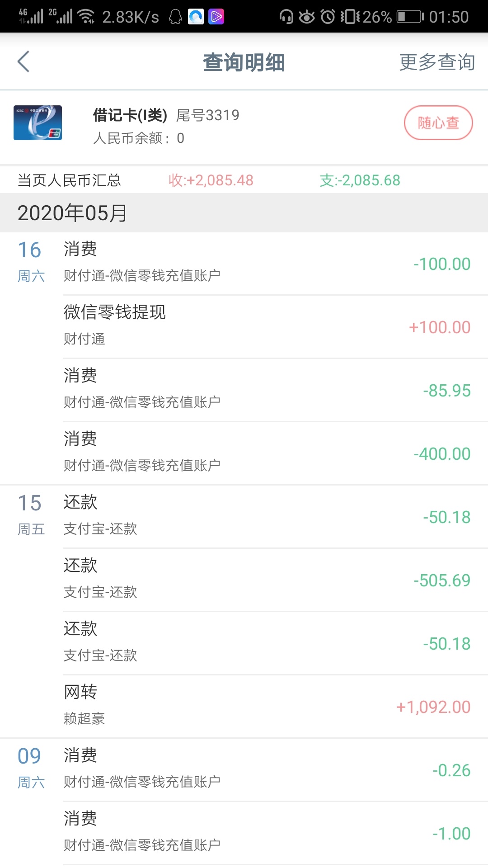Tap the Wi-Fi signal icon

86,17
